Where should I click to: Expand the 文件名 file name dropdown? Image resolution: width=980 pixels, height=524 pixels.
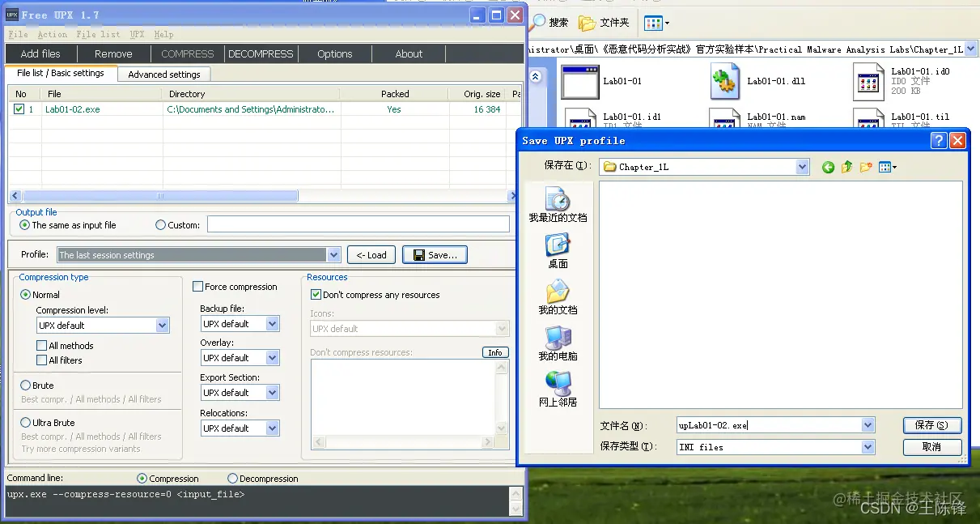[868, 425]
